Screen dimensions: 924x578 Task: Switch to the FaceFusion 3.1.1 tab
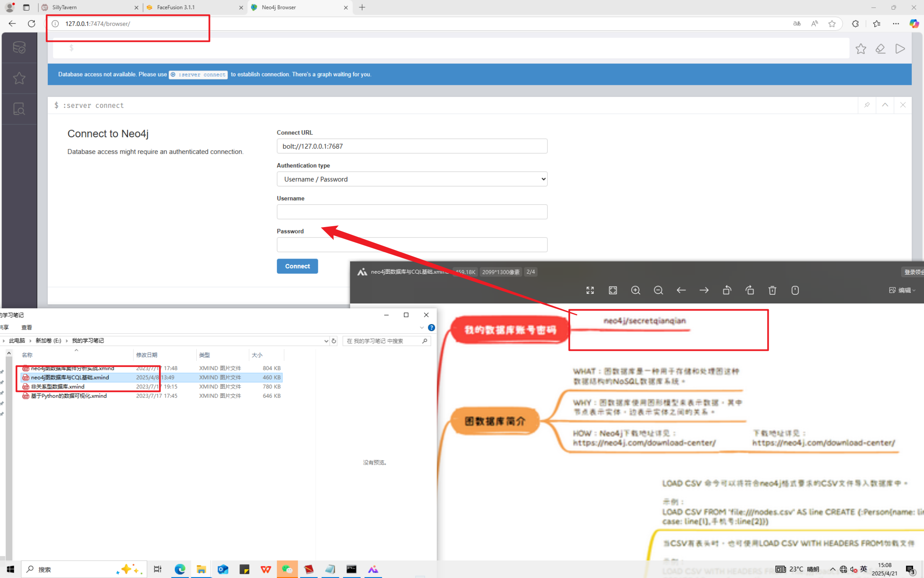[176, 7]
